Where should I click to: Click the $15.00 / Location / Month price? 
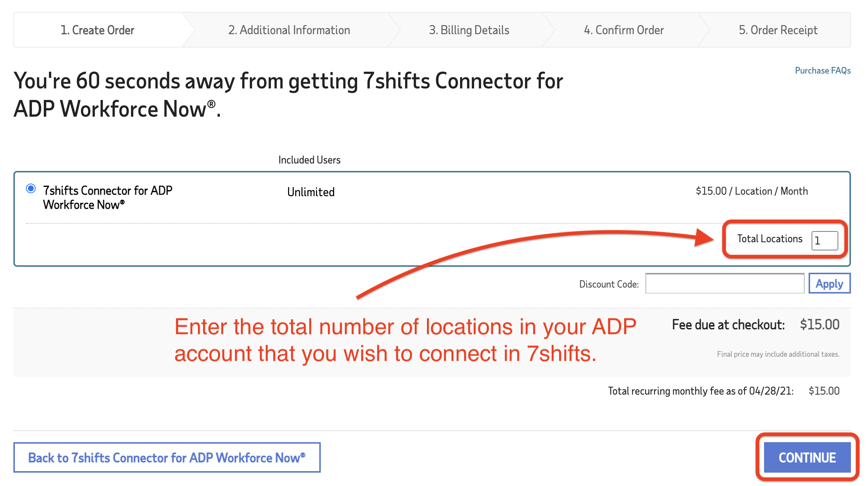click(751, 191)
